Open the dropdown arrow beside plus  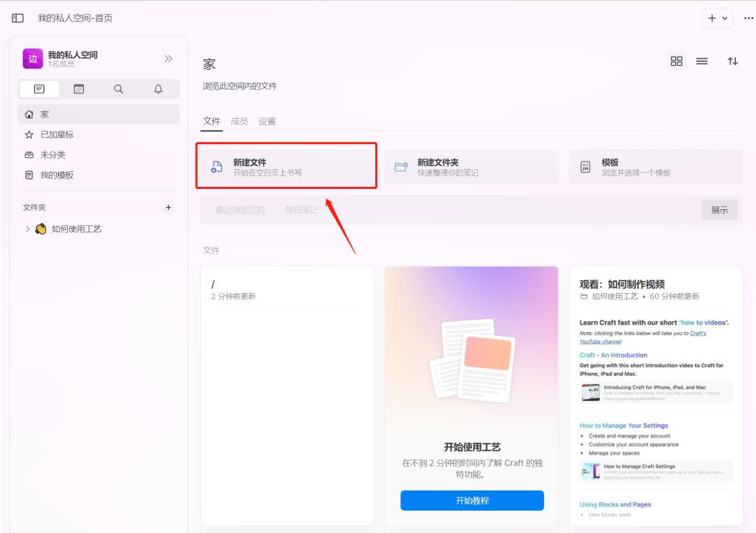point(724,18)
